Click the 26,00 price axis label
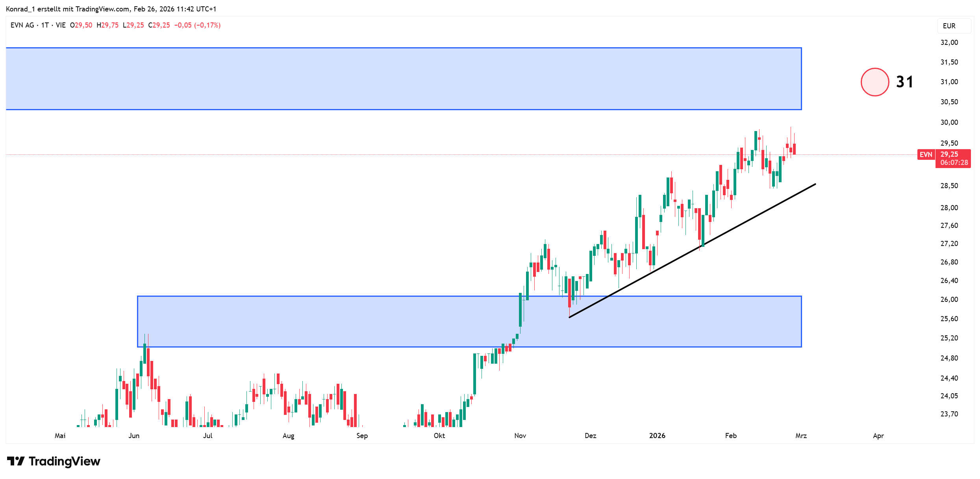Viewport: 980px width, 479px height. [949, 300]
